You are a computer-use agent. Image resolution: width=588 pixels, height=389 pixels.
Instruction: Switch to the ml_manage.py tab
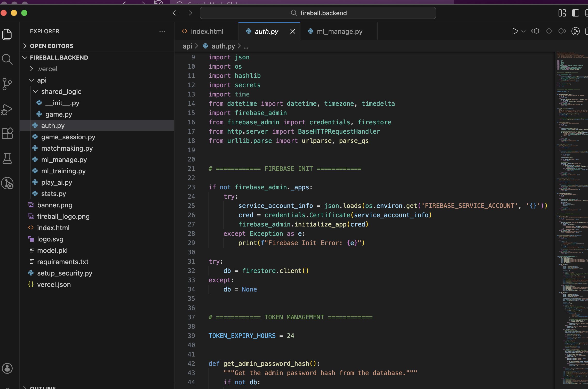click(x=339, y=31)
